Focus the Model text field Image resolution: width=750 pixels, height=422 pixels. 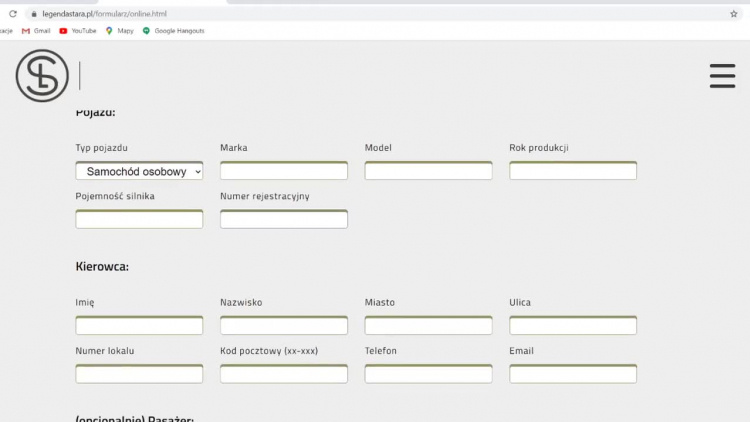pyautogui.click(x=428, y=171)
